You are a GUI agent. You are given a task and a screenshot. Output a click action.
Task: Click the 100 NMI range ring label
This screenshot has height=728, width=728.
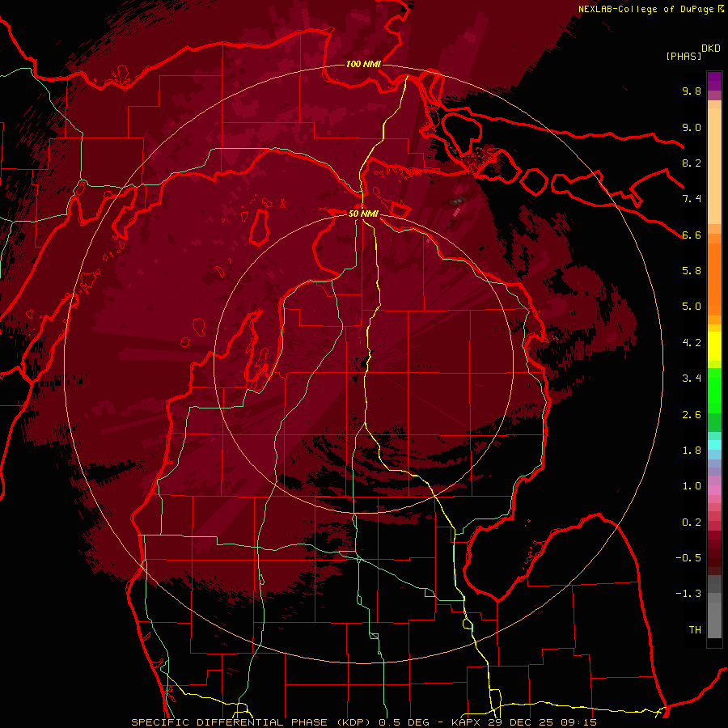click(x=363, y=64)
